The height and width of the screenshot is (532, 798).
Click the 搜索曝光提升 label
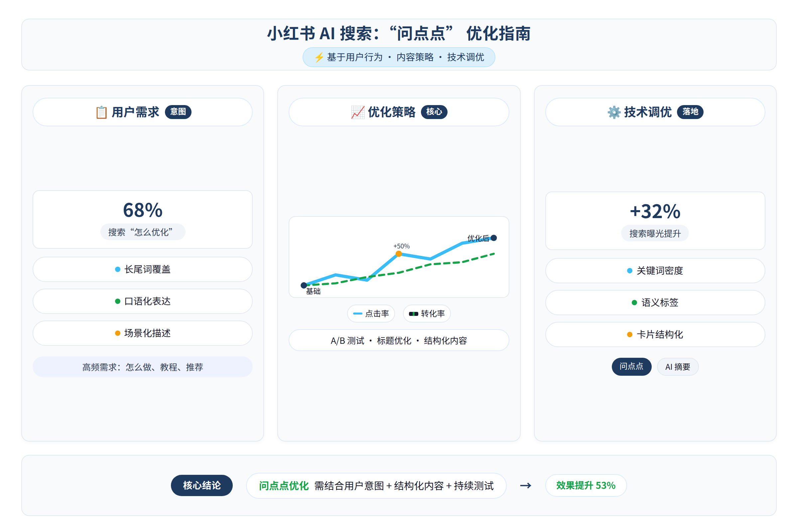[x=655, y=233]
